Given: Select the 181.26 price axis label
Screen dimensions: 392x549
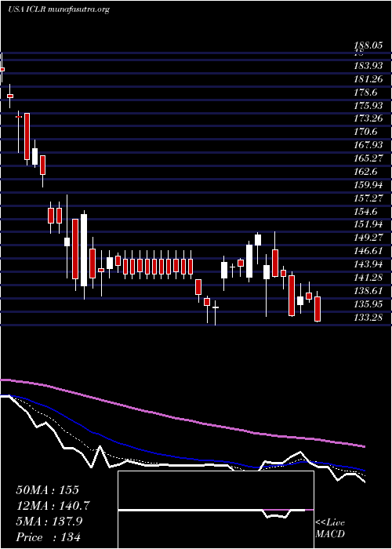Looking at the screenshot, I should point(369,78).
